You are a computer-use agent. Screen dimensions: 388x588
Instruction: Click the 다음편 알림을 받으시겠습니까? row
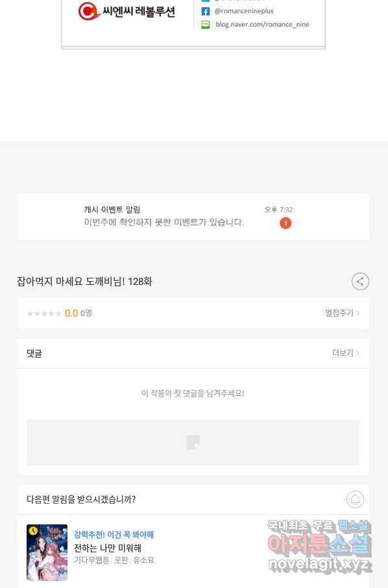193,499
